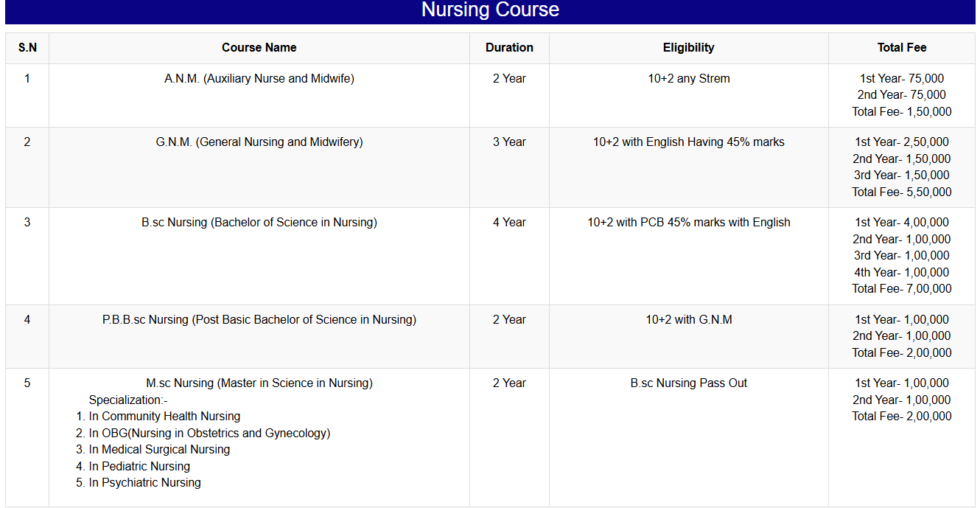Image resolution: width=980 pixels, height=508 pixels.
Task: Select G.N.M. General Nursing and Midwifery text
Action: 259,142
